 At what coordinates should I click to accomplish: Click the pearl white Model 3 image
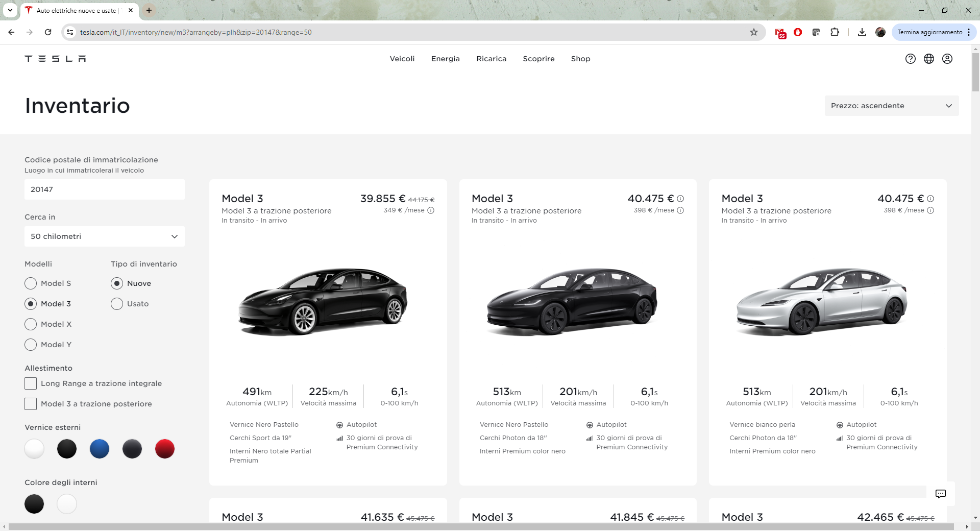tap(822, 301)
